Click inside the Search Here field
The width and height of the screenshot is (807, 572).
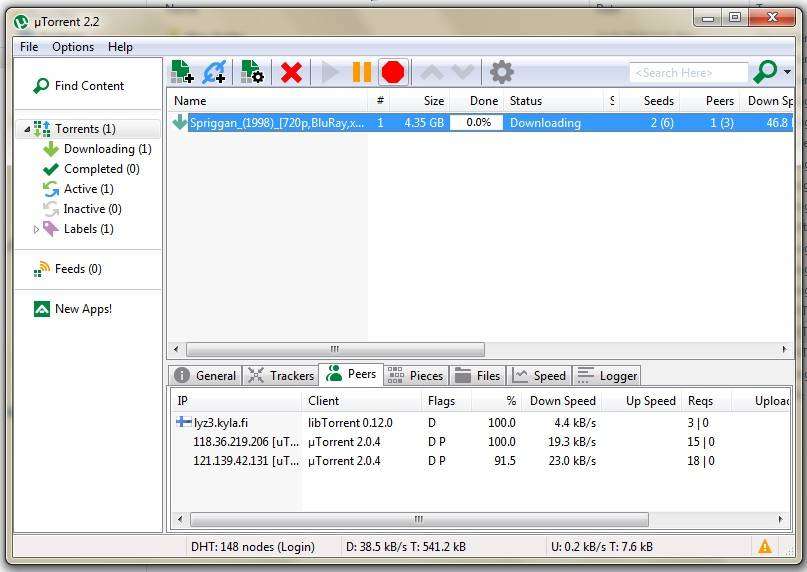tap(687, 73)
